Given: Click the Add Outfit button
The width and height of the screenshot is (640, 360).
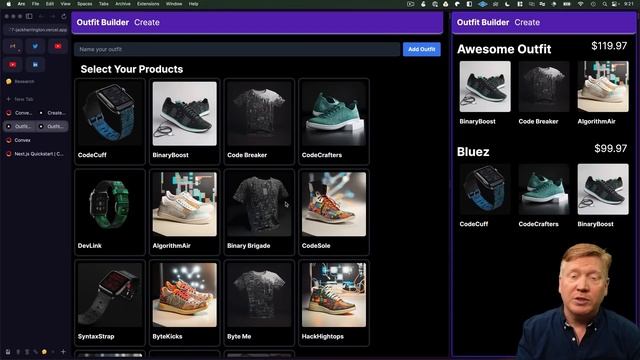Looking at the screenshot, I should pos(422,49).
